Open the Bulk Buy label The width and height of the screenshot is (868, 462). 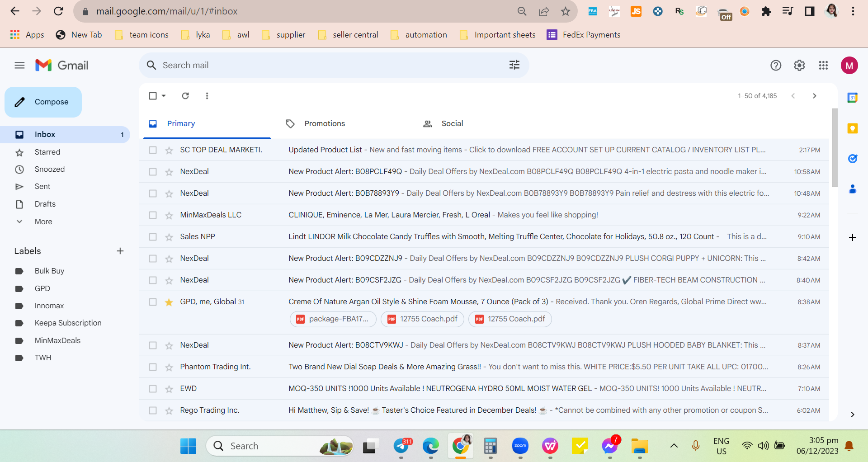(49, 271)
